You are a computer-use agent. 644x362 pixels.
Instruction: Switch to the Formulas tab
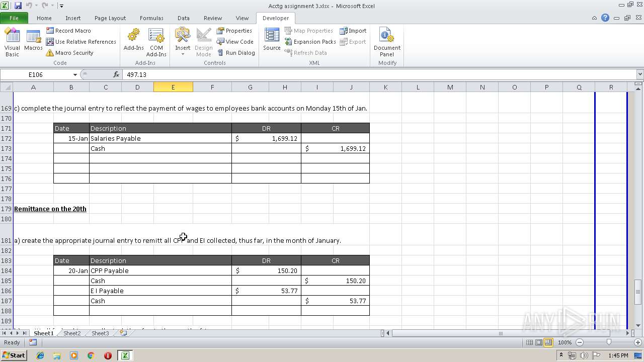point(151,18)
